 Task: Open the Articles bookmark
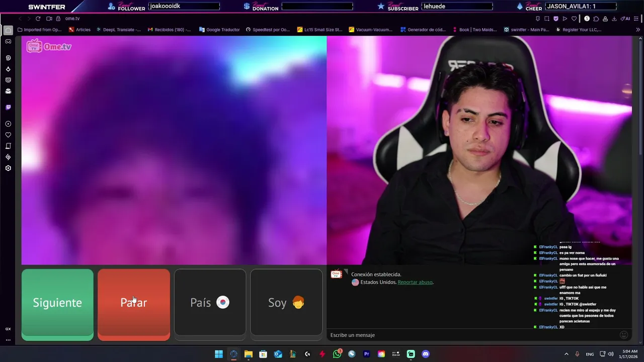tap(79, 30)
